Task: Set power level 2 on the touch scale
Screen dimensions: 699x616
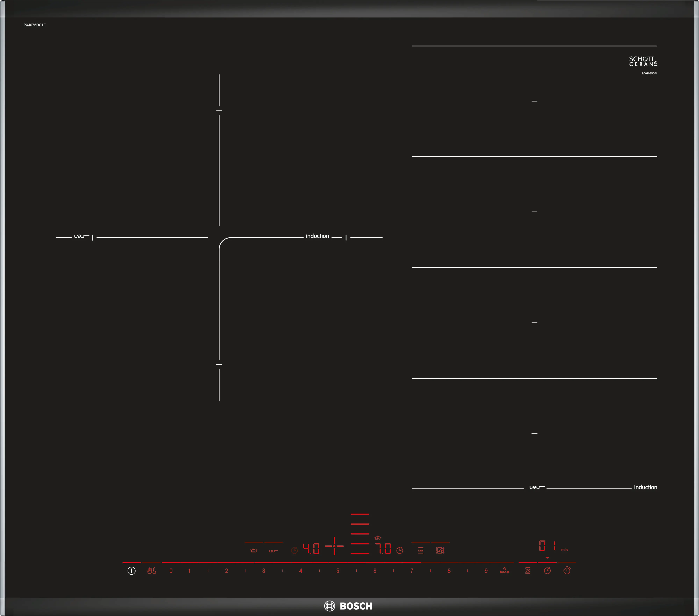Action: point(227,571)
